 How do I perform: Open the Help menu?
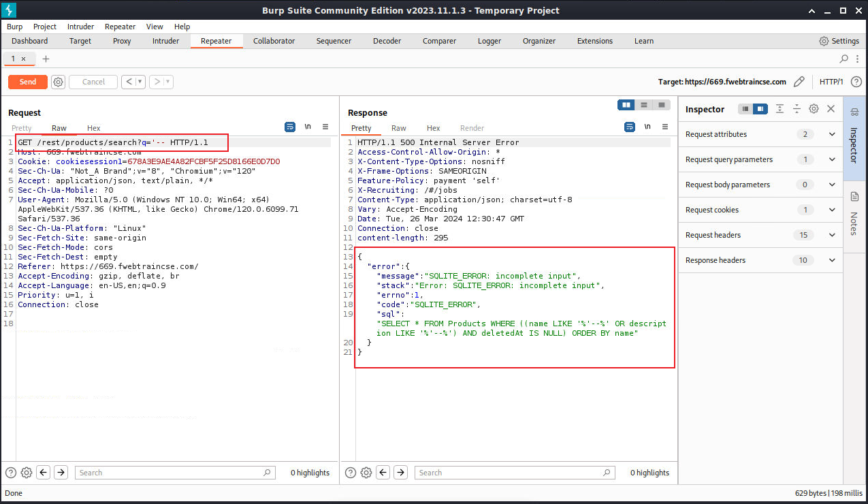(x=182, y=27)
